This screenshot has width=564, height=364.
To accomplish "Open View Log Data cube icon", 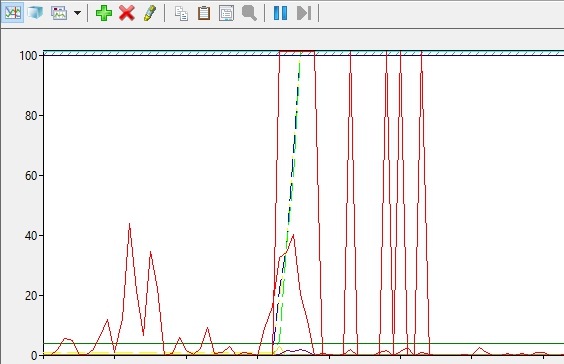I will click(x=35, y=13).
